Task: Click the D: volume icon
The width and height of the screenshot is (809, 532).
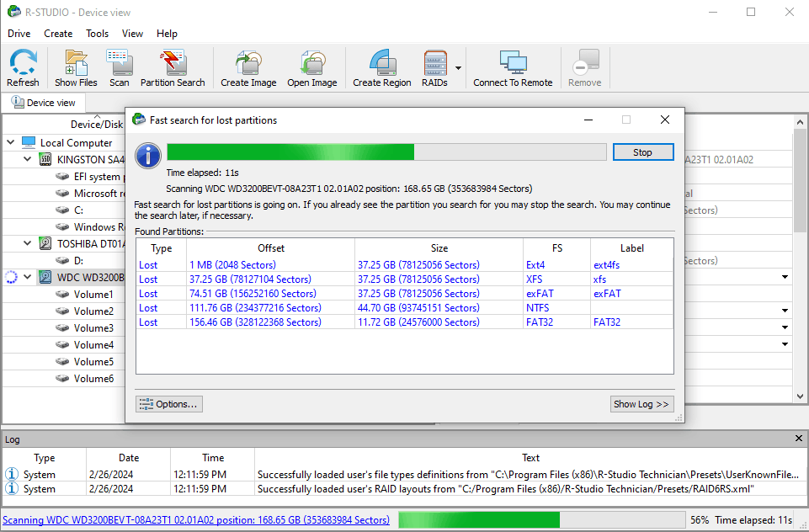Action: click(62, 261)
